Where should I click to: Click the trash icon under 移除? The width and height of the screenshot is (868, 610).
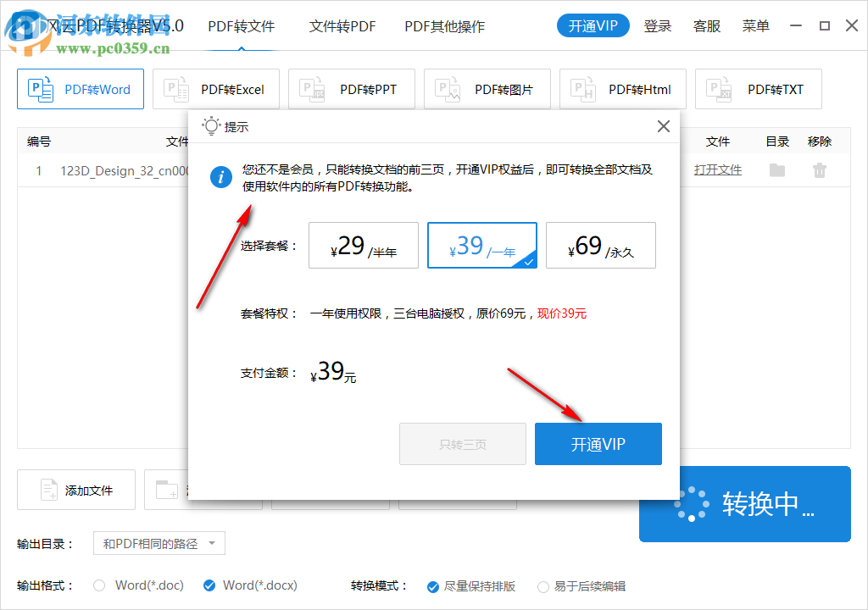[819, 169]
